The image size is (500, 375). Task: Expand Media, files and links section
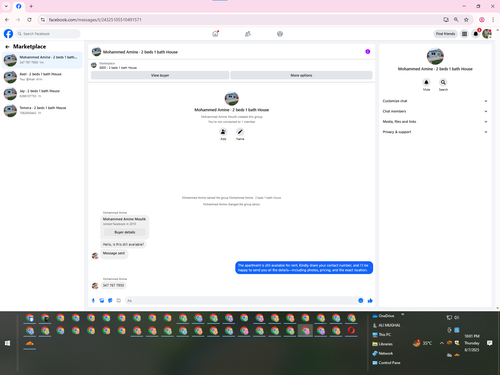[435, 122]
